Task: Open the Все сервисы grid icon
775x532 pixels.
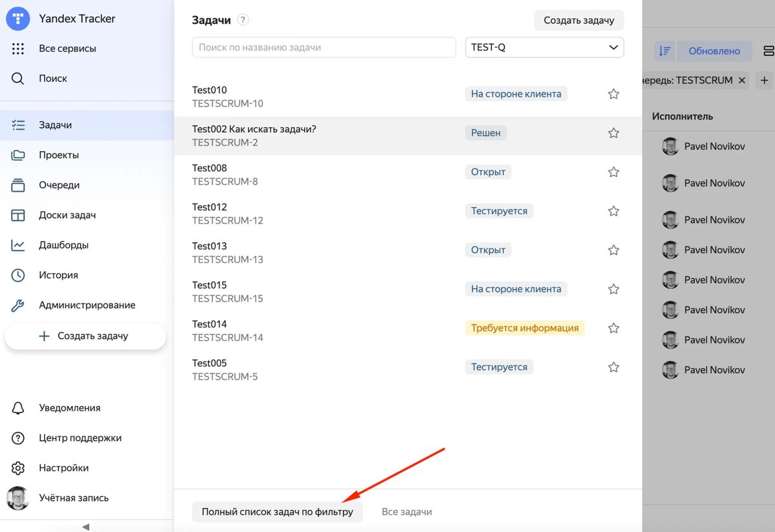Action: 18,48
